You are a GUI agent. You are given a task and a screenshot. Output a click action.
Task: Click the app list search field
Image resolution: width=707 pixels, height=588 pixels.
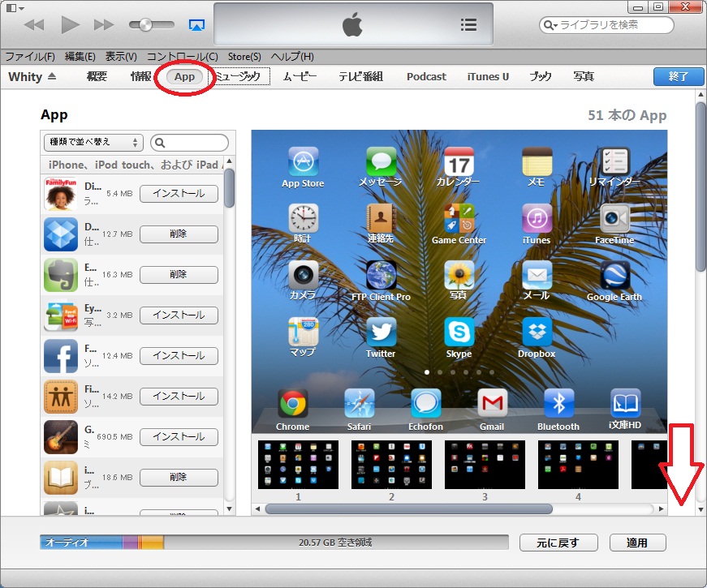(x=189, y=143)
